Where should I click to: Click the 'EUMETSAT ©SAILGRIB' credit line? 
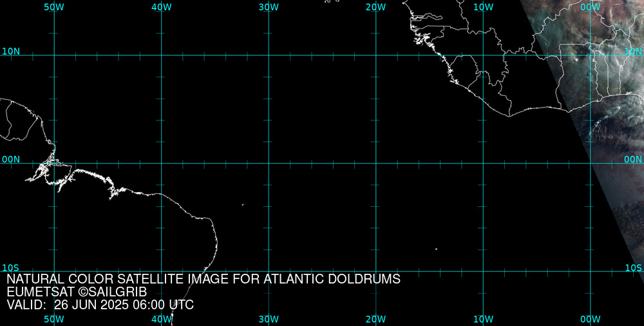pyautogui.click(x=77, y=292)
